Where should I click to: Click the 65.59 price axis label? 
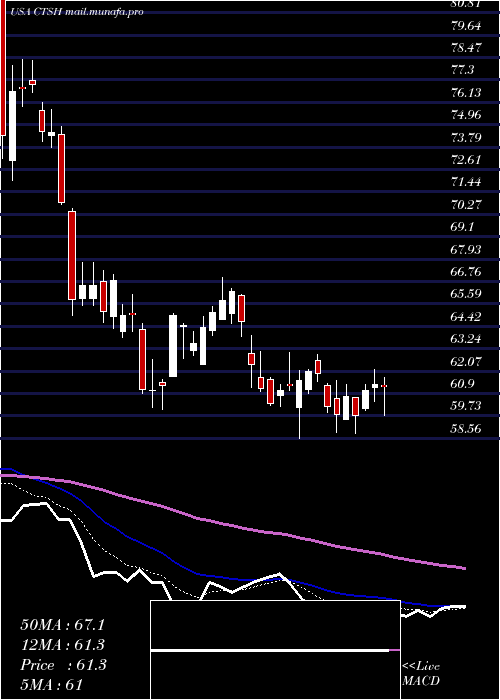(x=466, y=294)
